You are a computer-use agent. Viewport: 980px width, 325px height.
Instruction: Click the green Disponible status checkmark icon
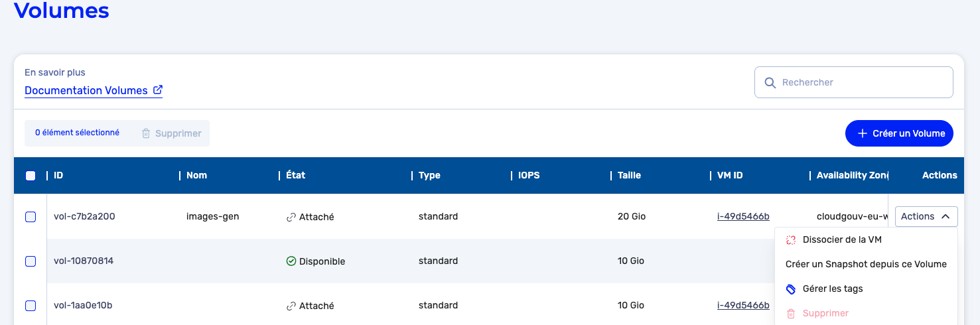click(x=291, y=261)
